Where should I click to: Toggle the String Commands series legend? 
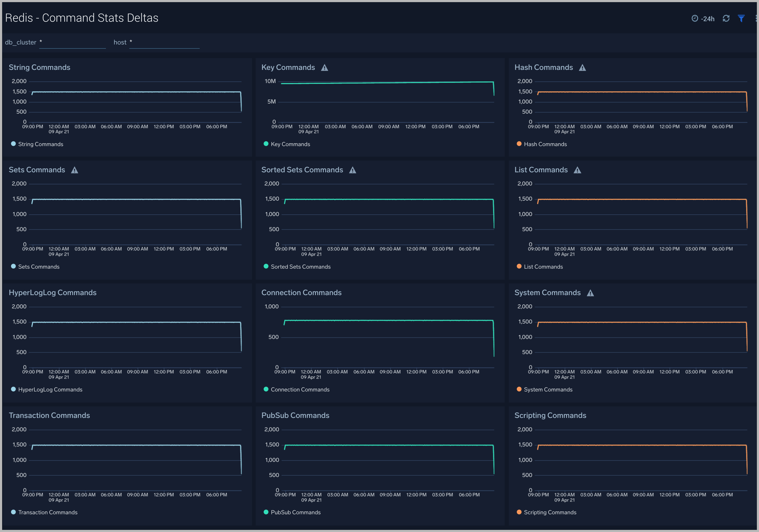37,144
